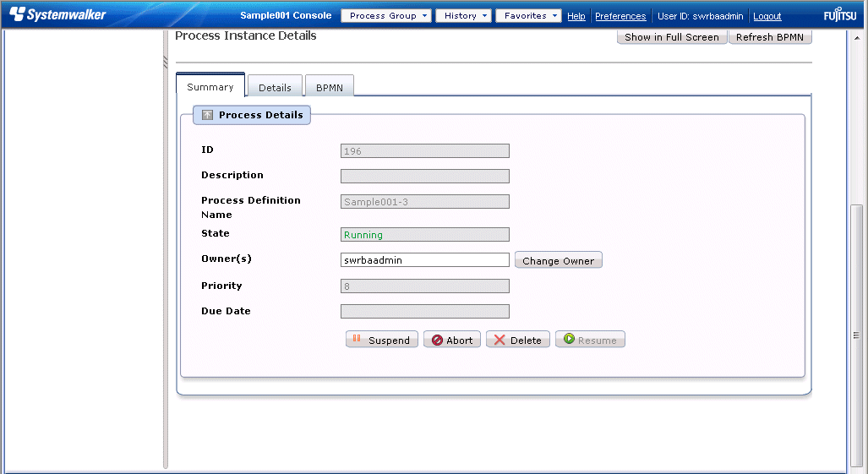Switch to the Details tab

276,87
